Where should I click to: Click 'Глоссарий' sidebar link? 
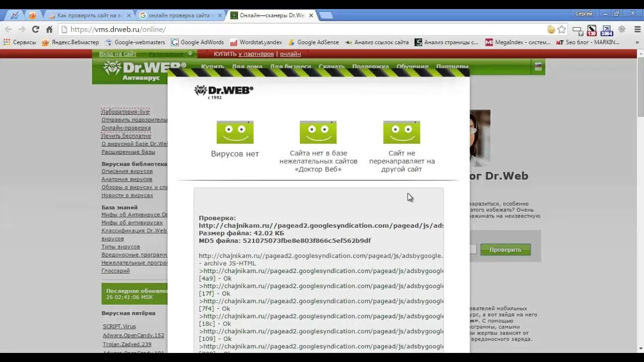116,270
